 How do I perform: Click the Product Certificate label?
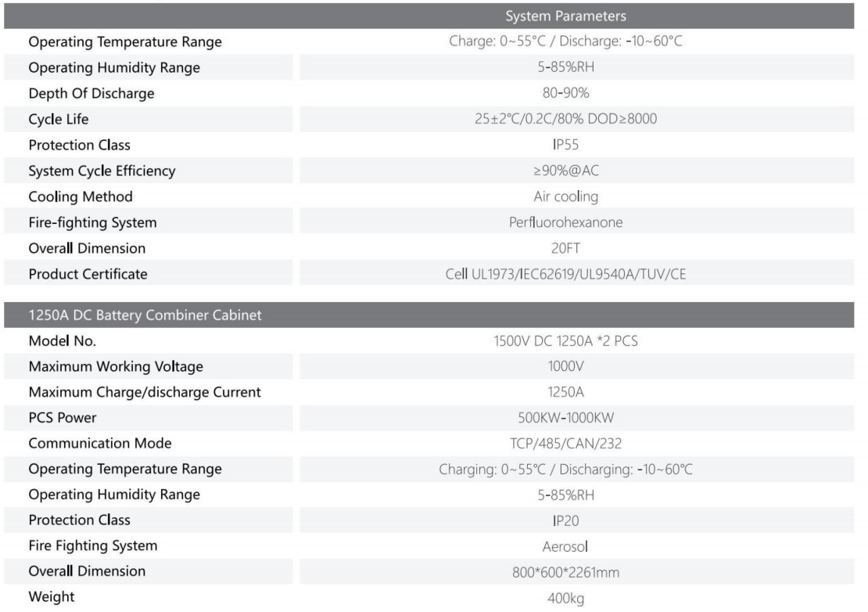tap(88, 274)
